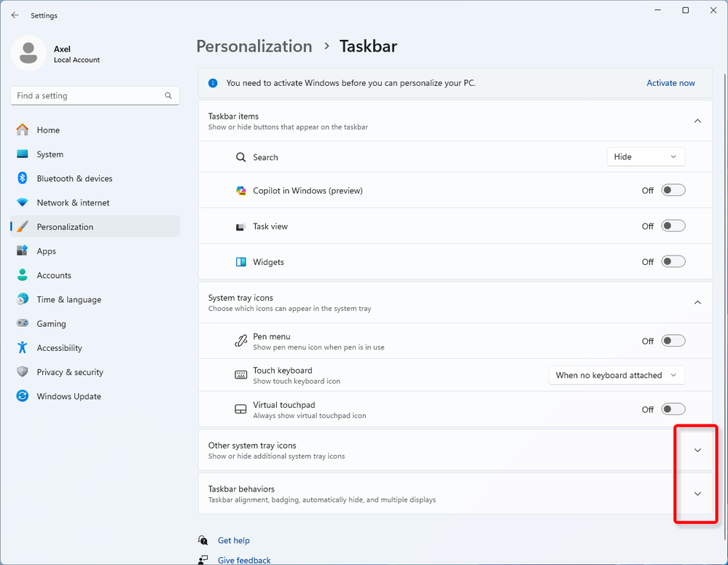
Task: Click the Accounts person icon
Action: click(x=23, y=275)
